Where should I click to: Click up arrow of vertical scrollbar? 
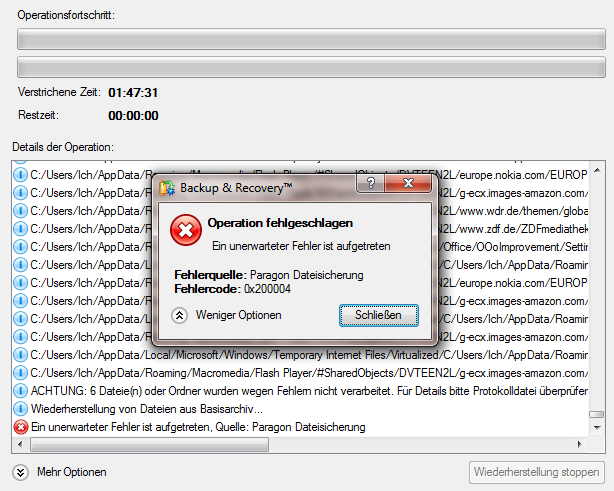(597, 170)
